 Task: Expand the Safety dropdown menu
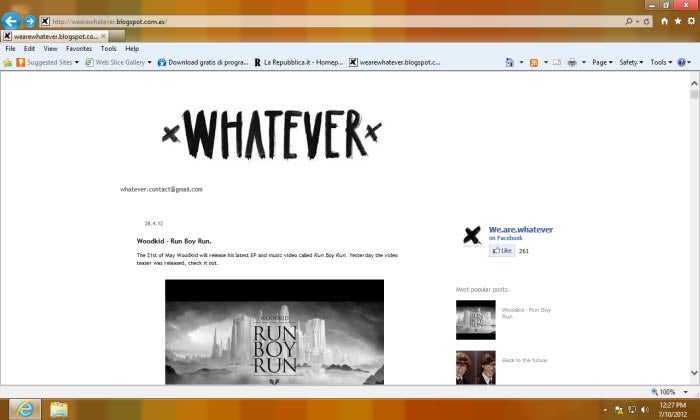pyautogui.click(x=631, y=62)
